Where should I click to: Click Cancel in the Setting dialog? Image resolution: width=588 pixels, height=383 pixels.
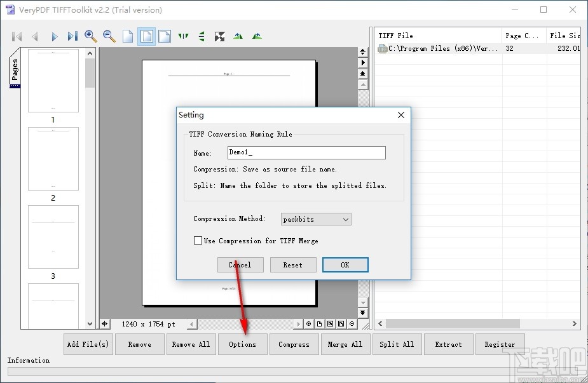[x=240, y=265]
